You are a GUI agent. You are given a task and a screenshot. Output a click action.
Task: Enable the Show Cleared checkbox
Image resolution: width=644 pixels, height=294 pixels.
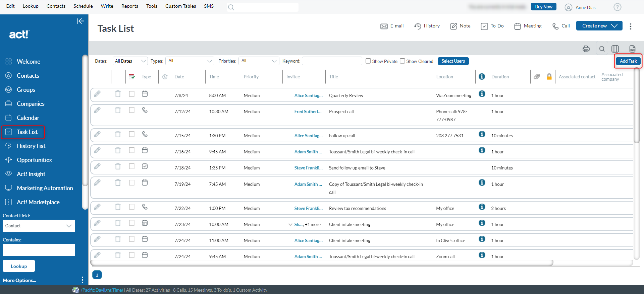(402, 61)
